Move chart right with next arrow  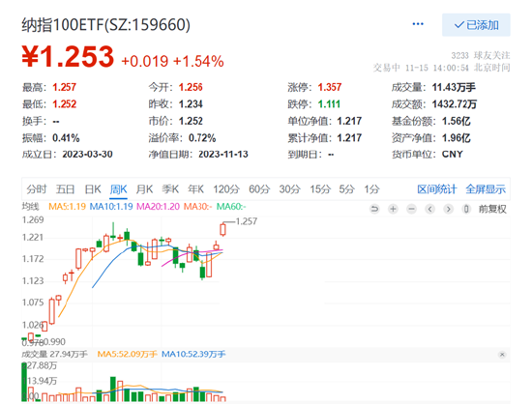click(448, 209)
